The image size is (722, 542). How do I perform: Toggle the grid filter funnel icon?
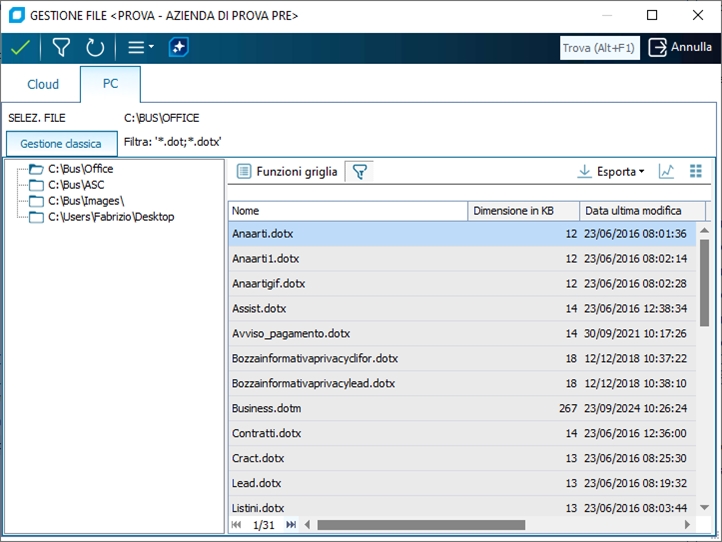point(360,172)
